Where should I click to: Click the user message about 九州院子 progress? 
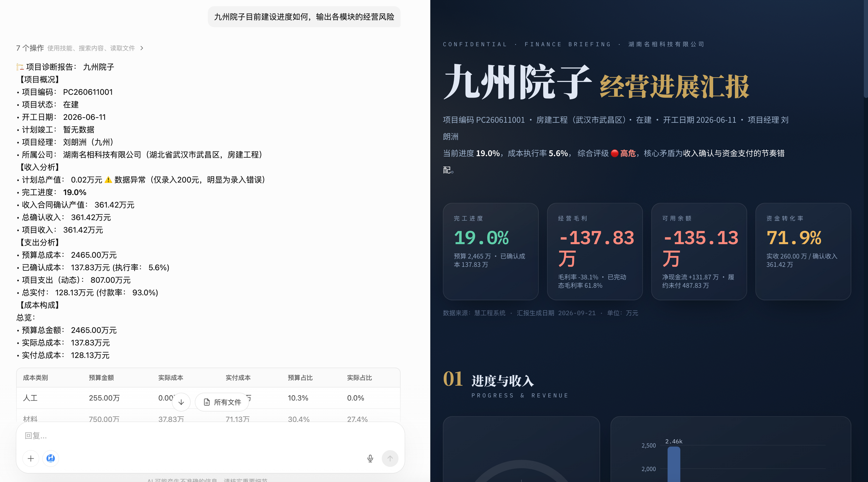[304, 17]
